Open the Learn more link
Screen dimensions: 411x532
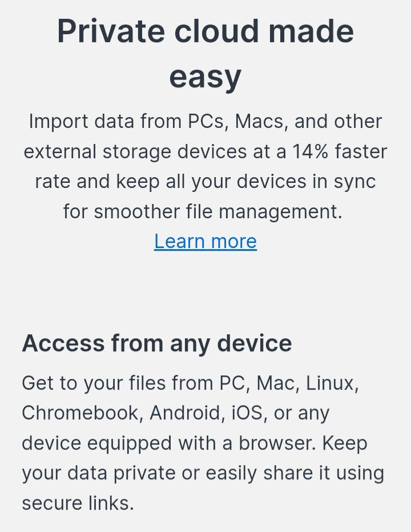(205, 242)
